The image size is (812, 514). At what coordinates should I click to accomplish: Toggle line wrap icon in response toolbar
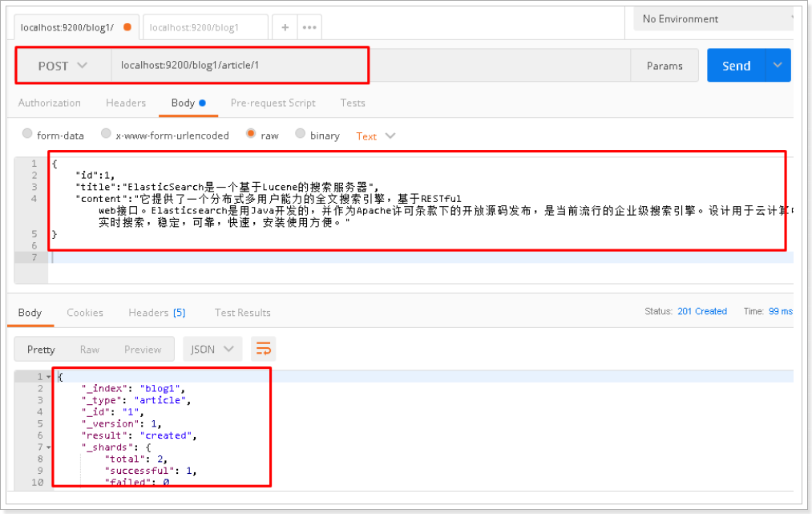tap(264, 350)
